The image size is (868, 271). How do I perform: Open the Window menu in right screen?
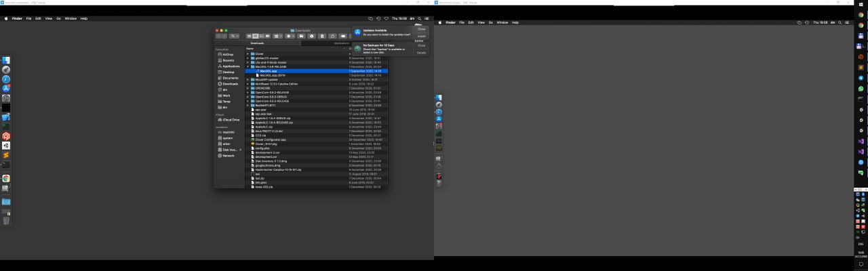[x=502, y=22]
